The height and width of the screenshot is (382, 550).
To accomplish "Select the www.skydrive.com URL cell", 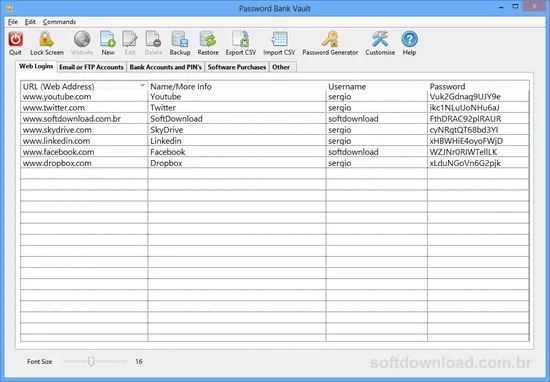I will [x=84, y=130].
